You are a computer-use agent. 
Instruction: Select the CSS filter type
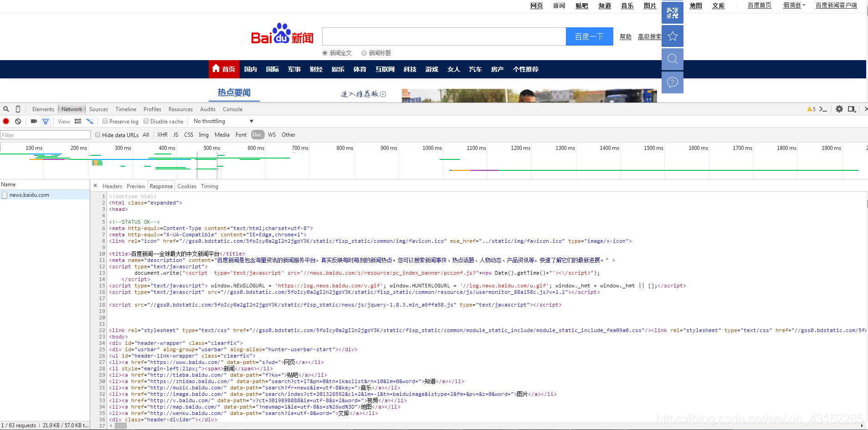(x=189, y=135)
